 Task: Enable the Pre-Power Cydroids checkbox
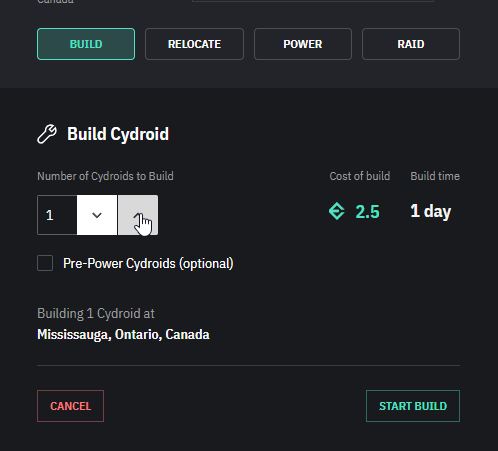click(45, 263)
